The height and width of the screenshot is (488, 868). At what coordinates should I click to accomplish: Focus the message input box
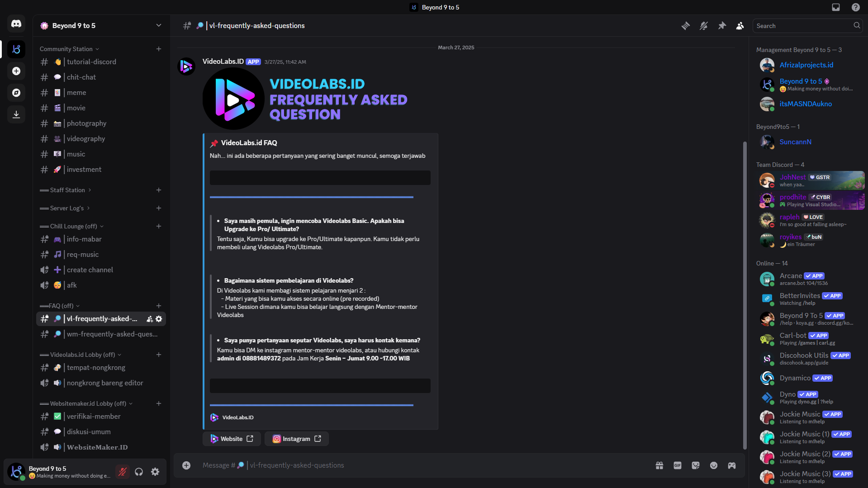pyautogui.click(x=425, y=465)
